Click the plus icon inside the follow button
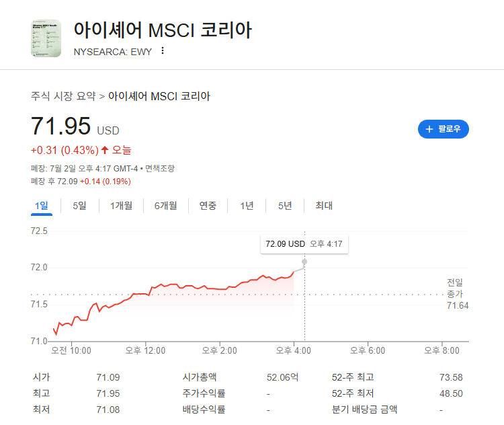This screenshot has height=425, width=504. [429, 129]
